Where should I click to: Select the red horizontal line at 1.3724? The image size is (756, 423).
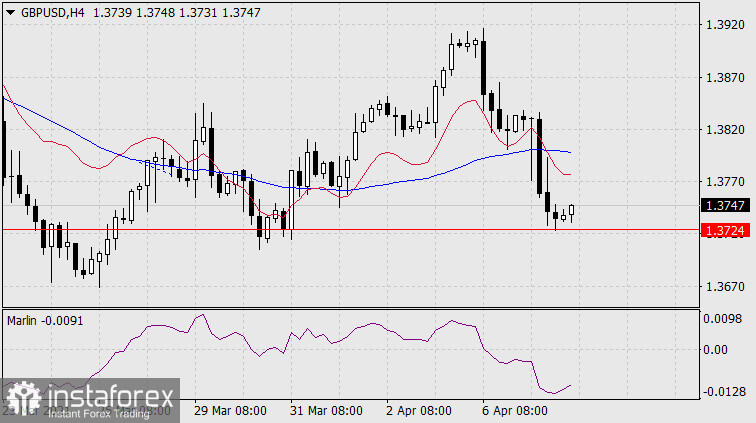click(351, 230)
